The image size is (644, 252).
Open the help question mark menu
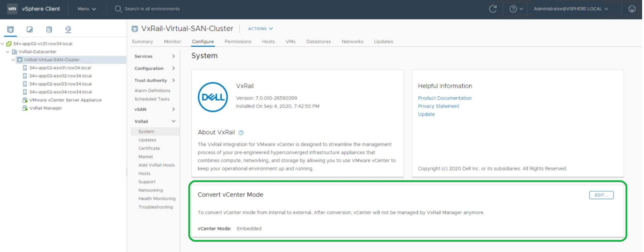[x=516, y=9]
